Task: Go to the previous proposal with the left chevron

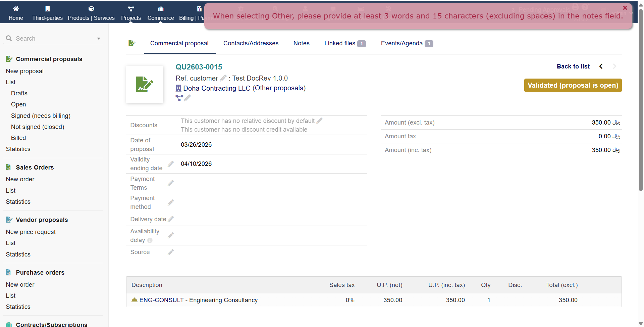Action: click(x=601, y=66)
